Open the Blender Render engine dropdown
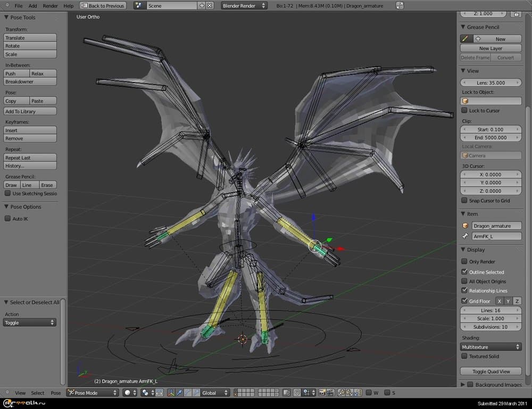Image resolution: width=532 pixels, height=409 pixels. pos(245,6)
